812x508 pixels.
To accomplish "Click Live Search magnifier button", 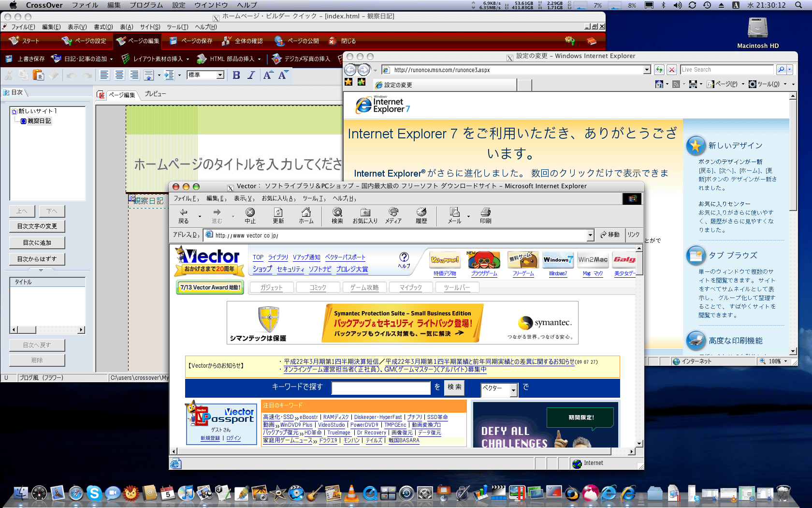I will tap(781, 70).
